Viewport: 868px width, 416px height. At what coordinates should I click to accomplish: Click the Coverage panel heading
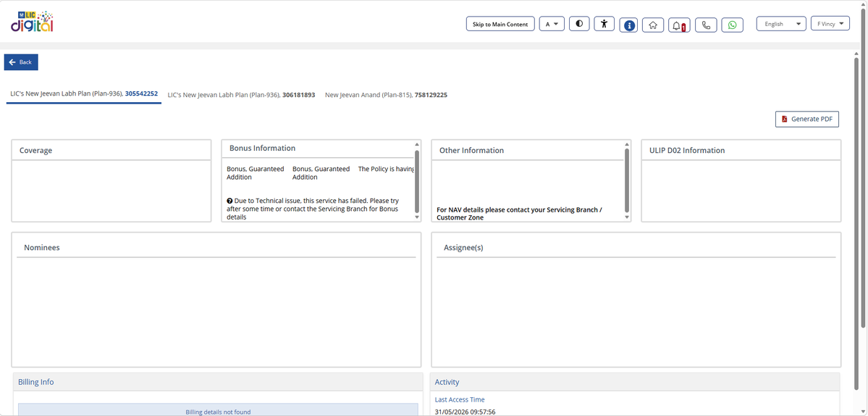click(x=35, y=151)
